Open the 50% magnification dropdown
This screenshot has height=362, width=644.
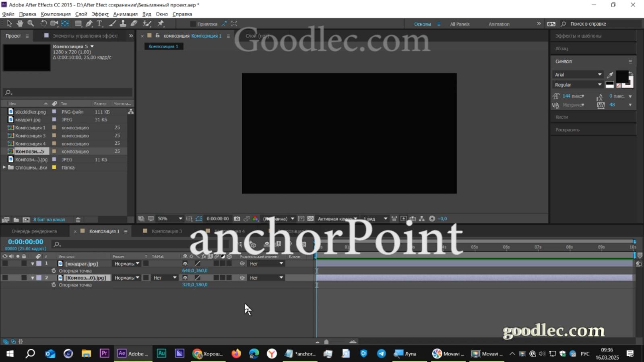point(169,219)
